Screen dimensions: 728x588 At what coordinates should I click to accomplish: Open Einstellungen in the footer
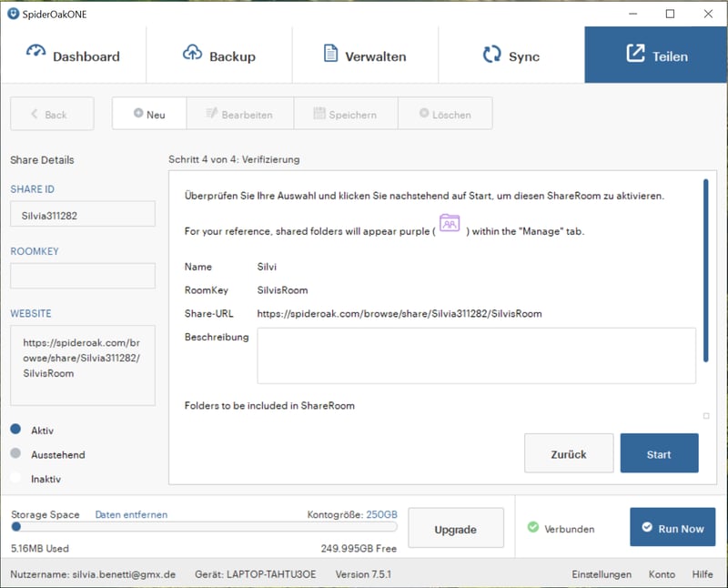(x=602, y=574)
